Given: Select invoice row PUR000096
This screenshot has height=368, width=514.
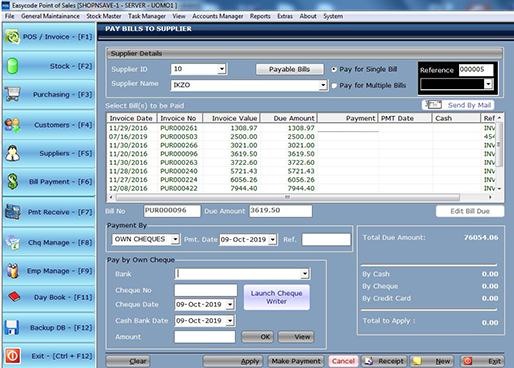Looking at the screenshot, I should pos(300,154).
